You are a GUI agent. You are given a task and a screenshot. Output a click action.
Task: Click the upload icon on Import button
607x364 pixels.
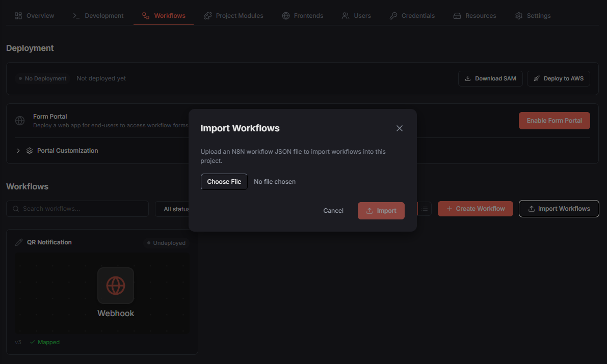pyautogui.click(x=370, y=211)
